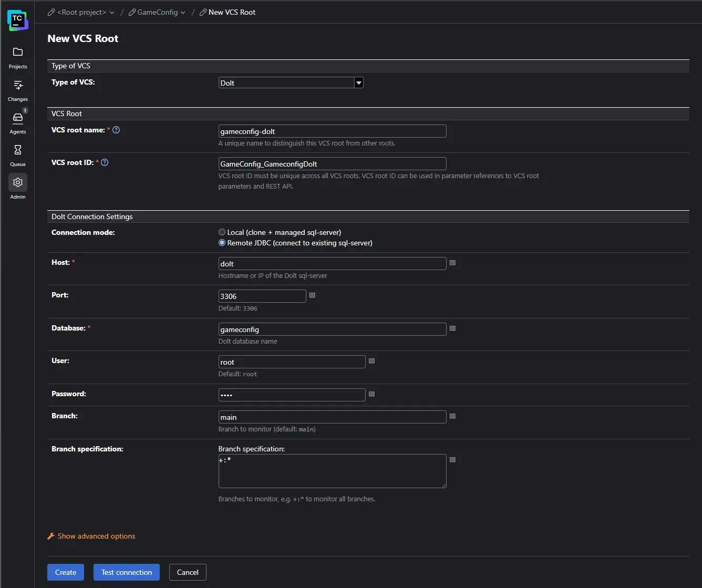Click the 'Dolt database name' hint text
702x588 pixels.
click(x=247, y=341)
